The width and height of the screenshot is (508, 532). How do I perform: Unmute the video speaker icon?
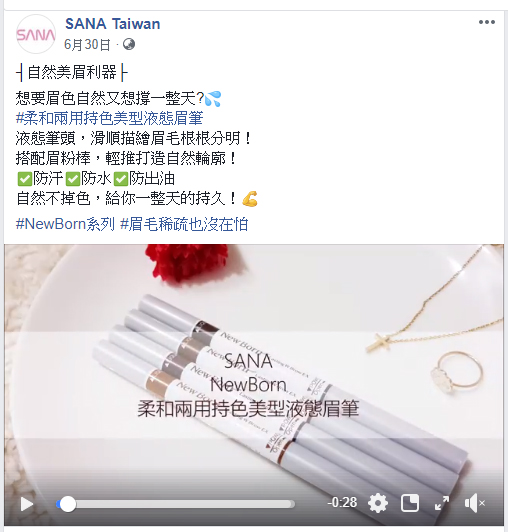[474, 503]
